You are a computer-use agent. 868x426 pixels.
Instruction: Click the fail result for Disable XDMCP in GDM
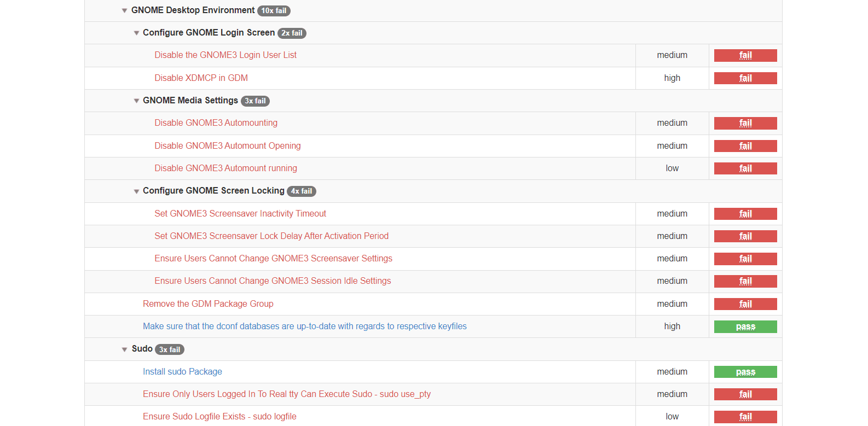coord(745,78)
